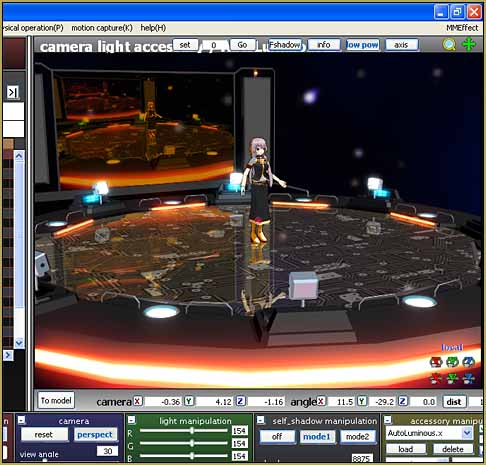The height and width of the screenshot is (465, 486).
Task: Click the accessory load button
Action: 406,449
